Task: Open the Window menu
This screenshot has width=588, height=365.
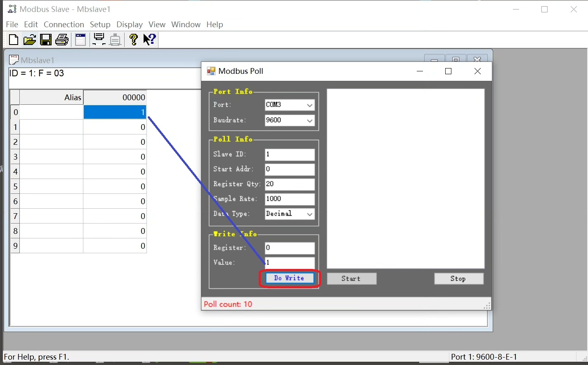Action: click(x=186, y=24)
